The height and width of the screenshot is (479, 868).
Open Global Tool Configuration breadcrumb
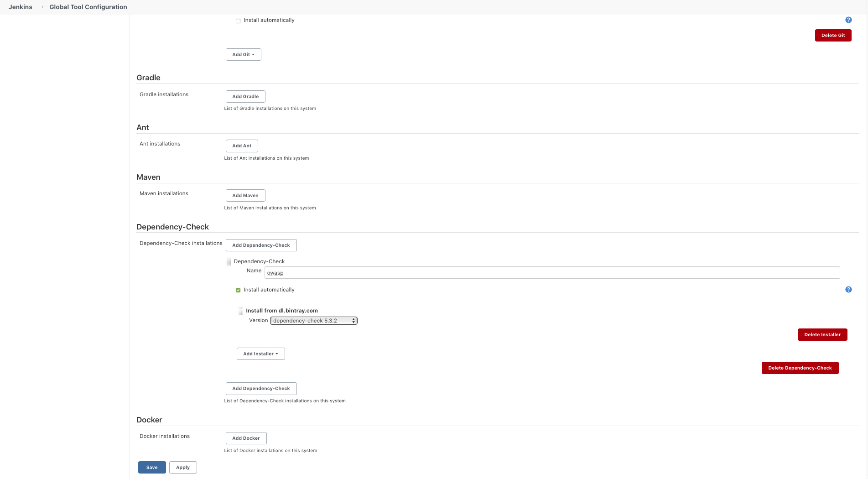(88, 7)
